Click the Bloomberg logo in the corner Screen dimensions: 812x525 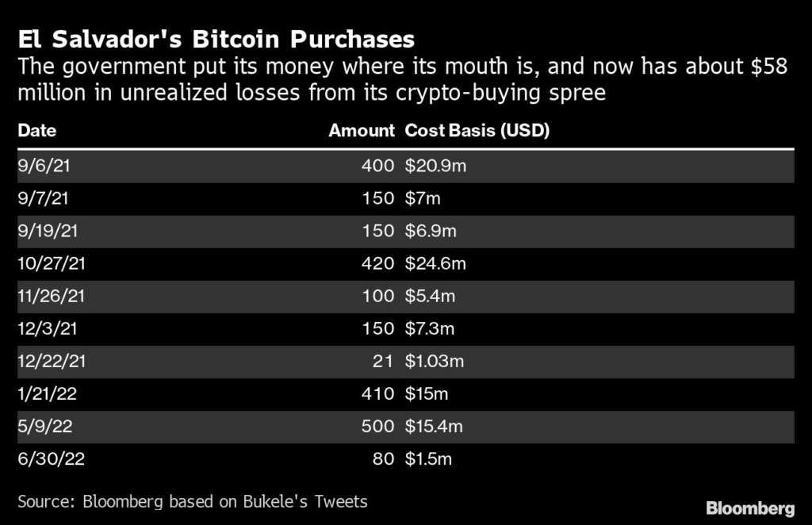click(750, 507)
